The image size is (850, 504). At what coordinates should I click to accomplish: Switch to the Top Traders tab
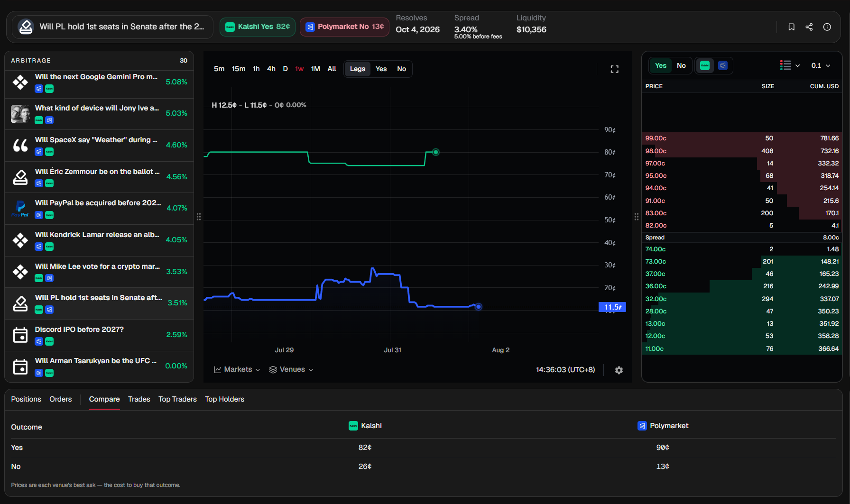tap(177, 399)
